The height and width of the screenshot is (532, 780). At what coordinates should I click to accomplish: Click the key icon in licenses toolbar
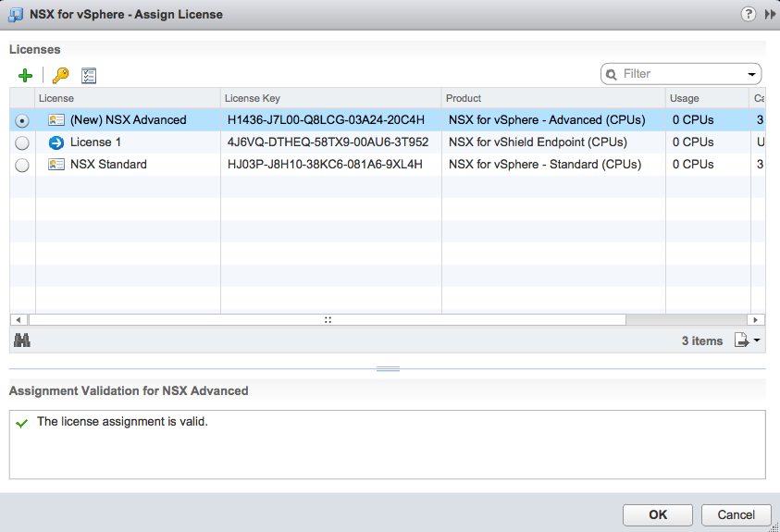[60, 76]
